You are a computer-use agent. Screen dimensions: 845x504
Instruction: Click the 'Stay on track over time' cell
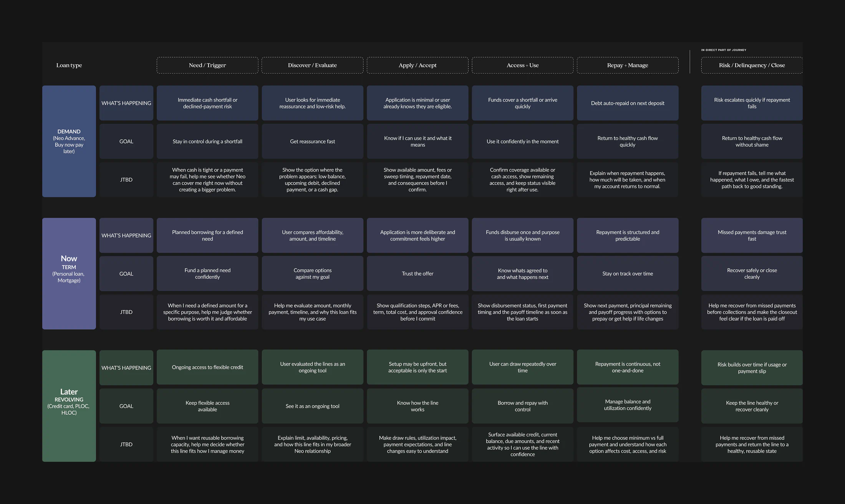(x=628, y=274)
